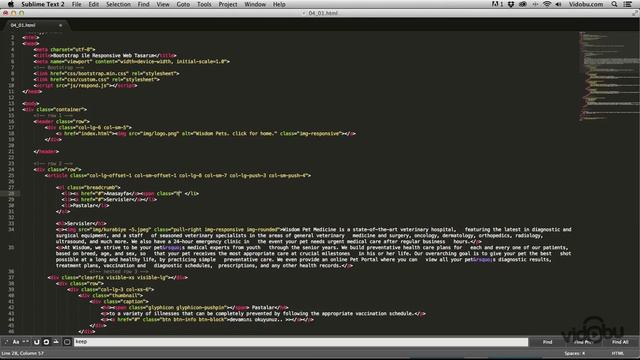Open the Notification Center icon
The image size is (640, 360).
click(x=628, y=4)
